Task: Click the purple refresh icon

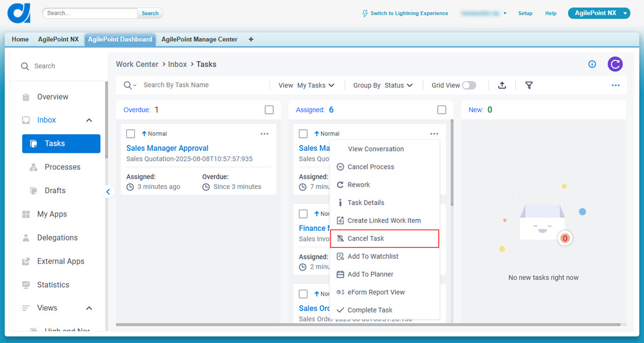Action: pyautogui.click(x=615, y=64)
